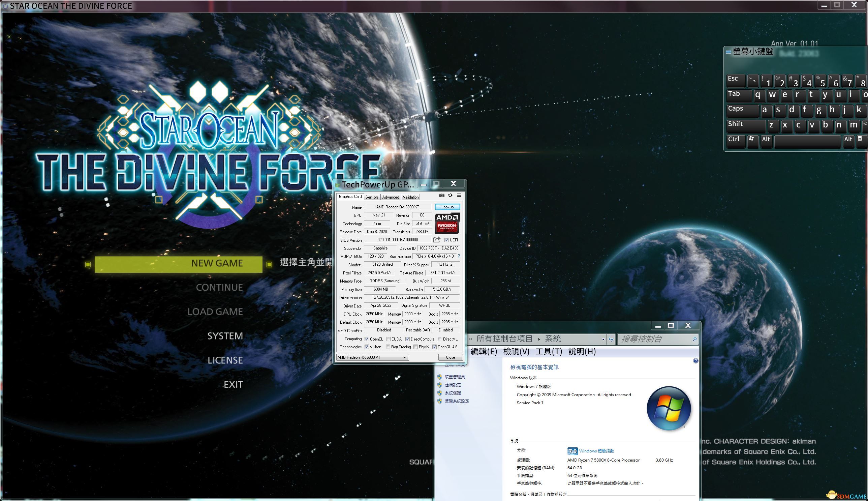Click the Ctrl key on the on-screen keyboard
This screenshot has width=868, height=501.
pos(736,141)
